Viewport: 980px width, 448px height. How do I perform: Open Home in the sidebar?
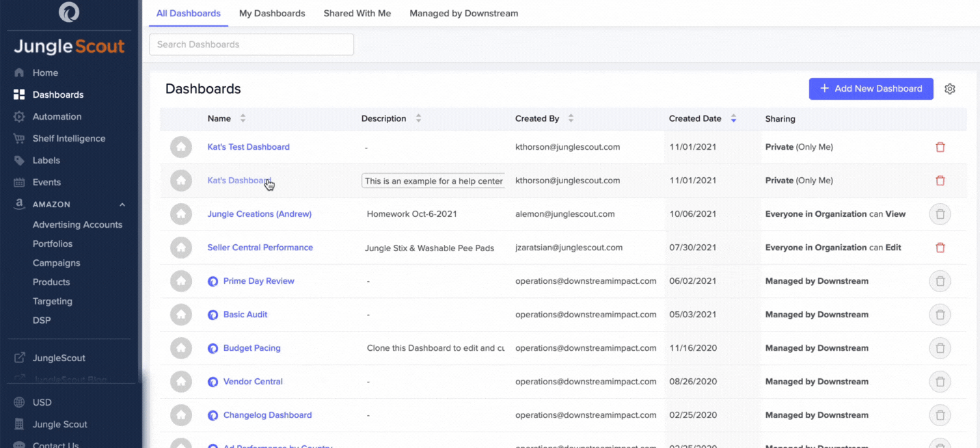45,73
